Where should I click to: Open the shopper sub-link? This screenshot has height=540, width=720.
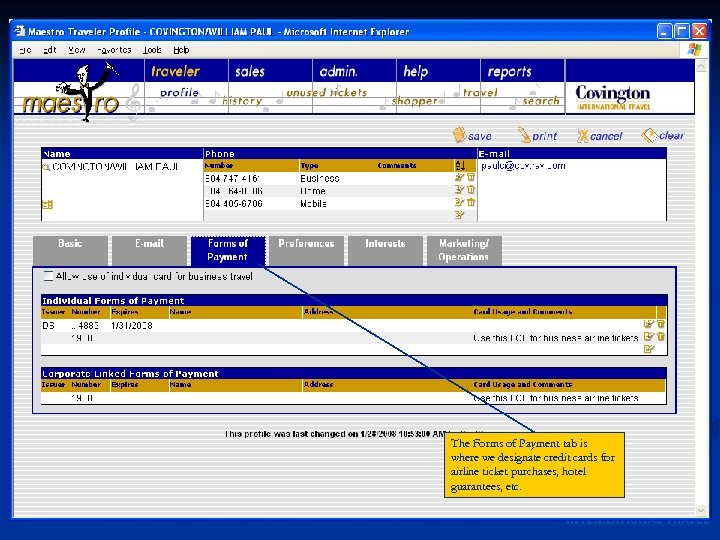415,101
